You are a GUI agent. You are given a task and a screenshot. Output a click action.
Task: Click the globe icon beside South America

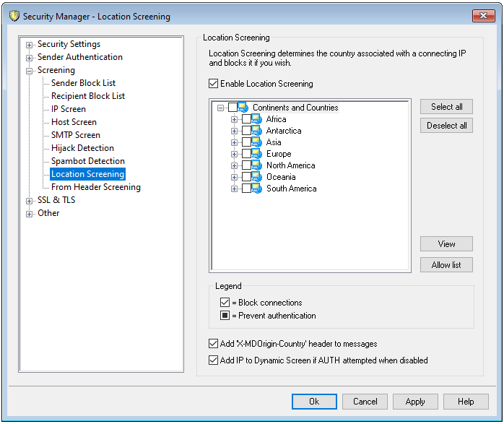(257, 189)
